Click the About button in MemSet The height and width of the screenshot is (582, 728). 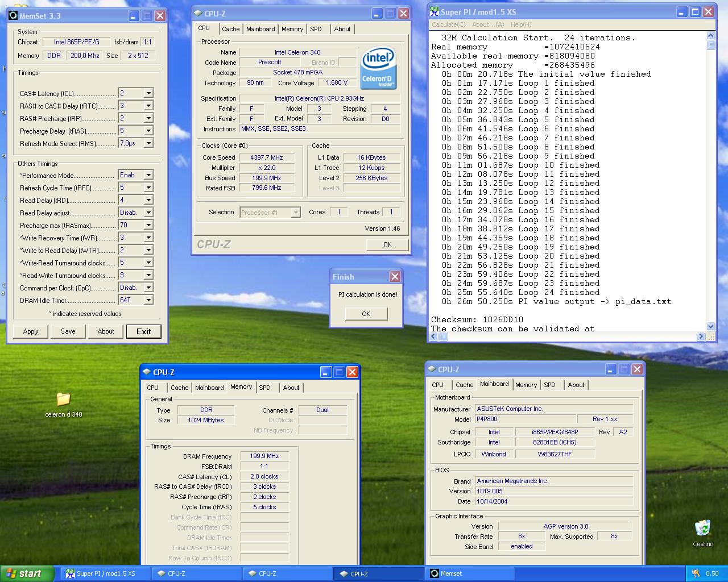tap(106, 331)
